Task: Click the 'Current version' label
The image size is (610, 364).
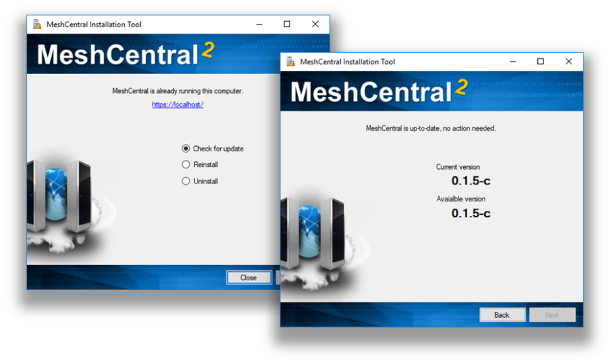Action: click(458, 167)
